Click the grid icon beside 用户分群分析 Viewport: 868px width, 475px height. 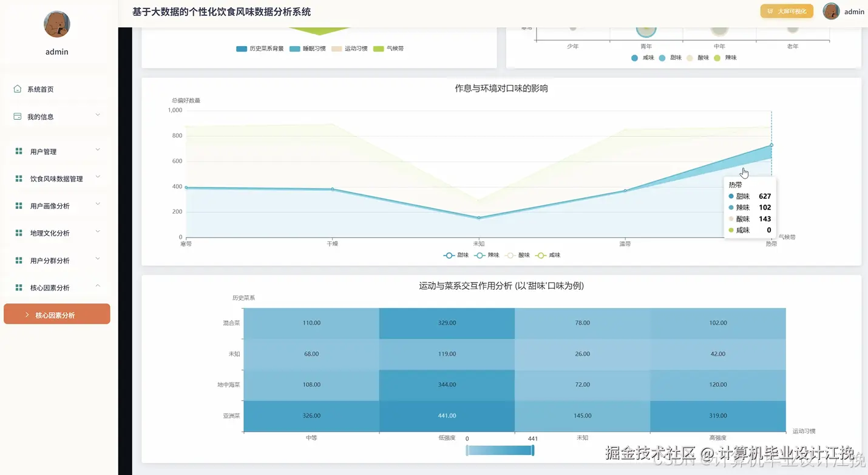(x=19, y=260)
